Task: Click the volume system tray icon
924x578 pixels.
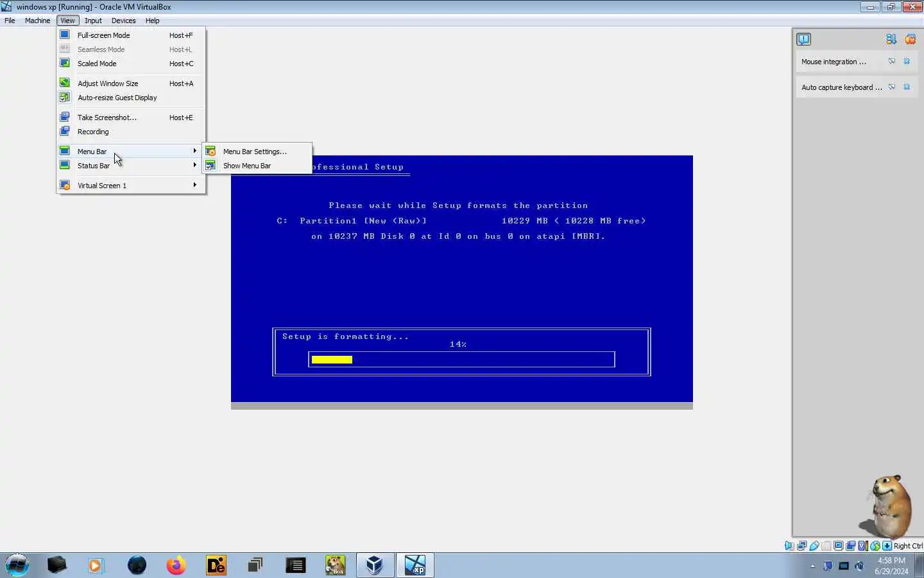Action: coord(859,566)
